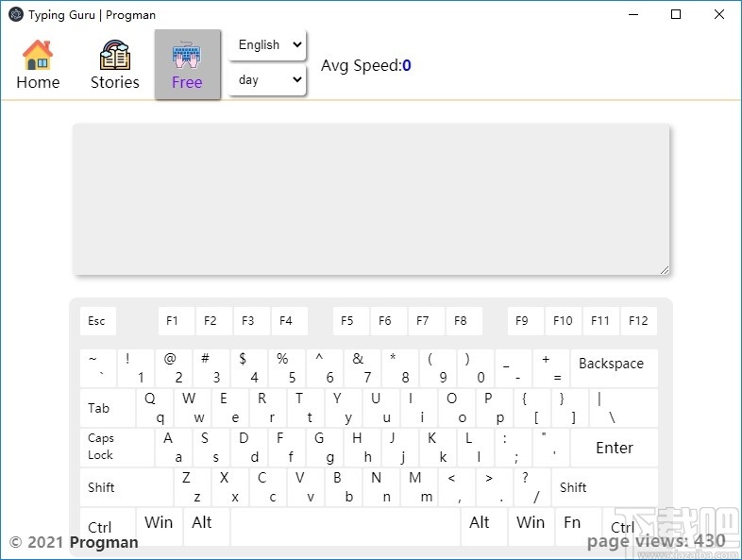Click the Z key
Viewport: 742px width, 560px height.
[x=193, y=487]
